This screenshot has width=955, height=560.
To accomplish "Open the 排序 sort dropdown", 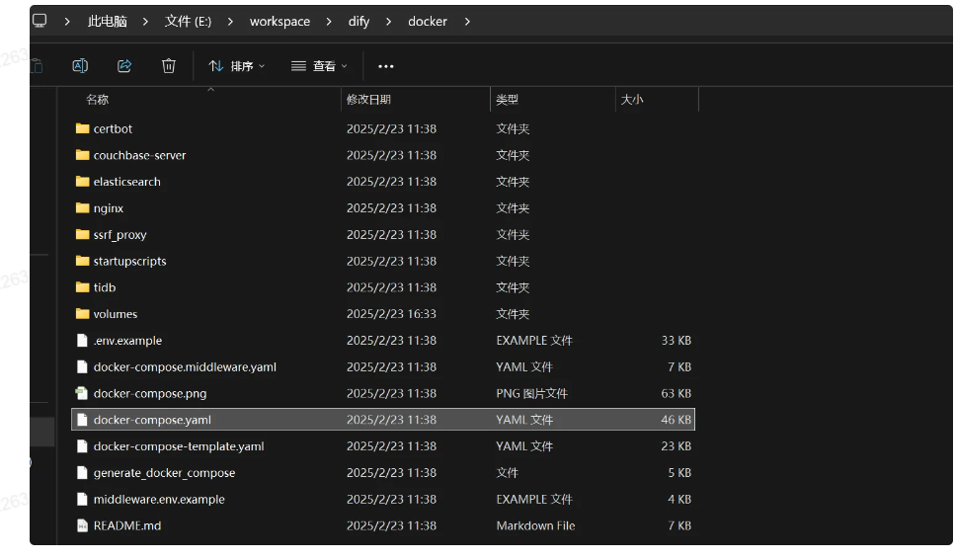I will (x=237, y=66).
